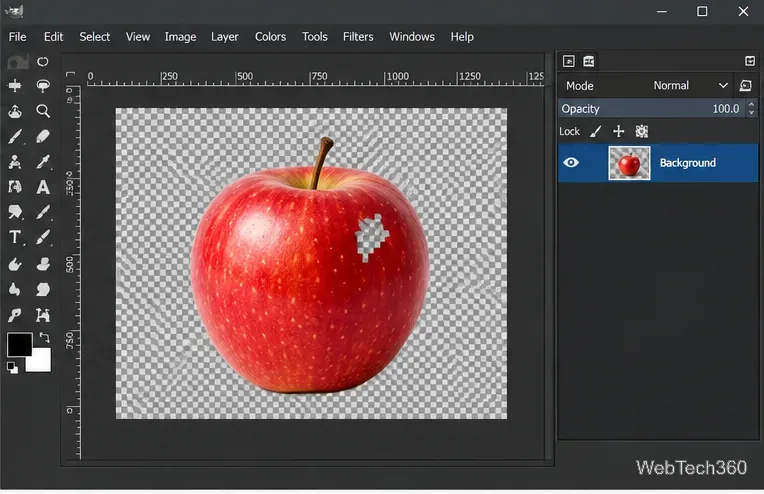
Task: Click the mode group switch icon beside Normal
Action: pyautogui.click(x=745, y=86)
